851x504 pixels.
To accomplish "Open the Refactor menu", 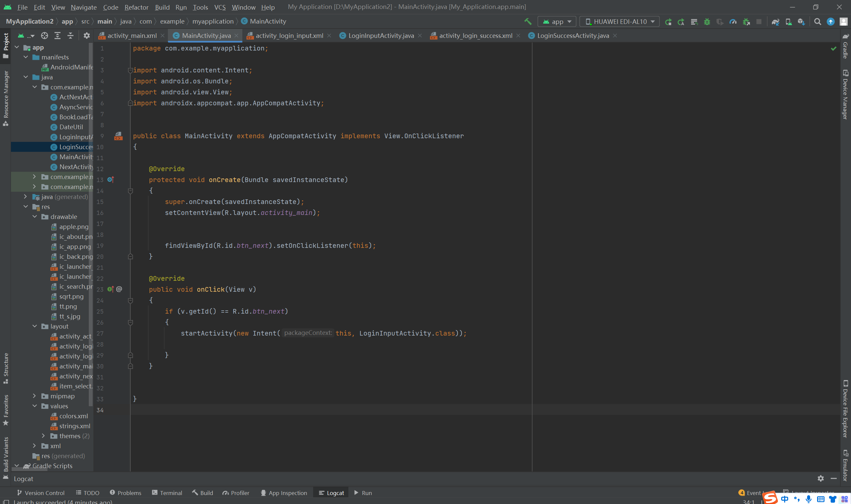I will tap(136, 7).
